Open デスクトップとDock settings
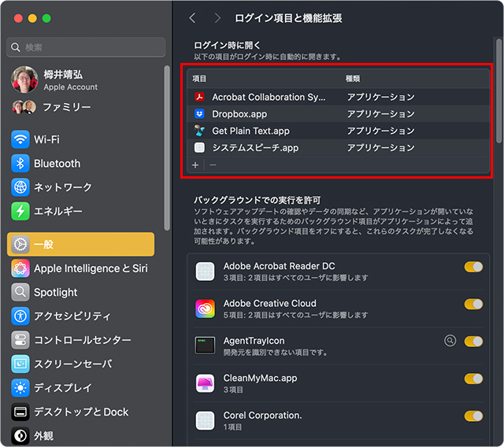Screen dimensions: 504x447 (80, 412)
